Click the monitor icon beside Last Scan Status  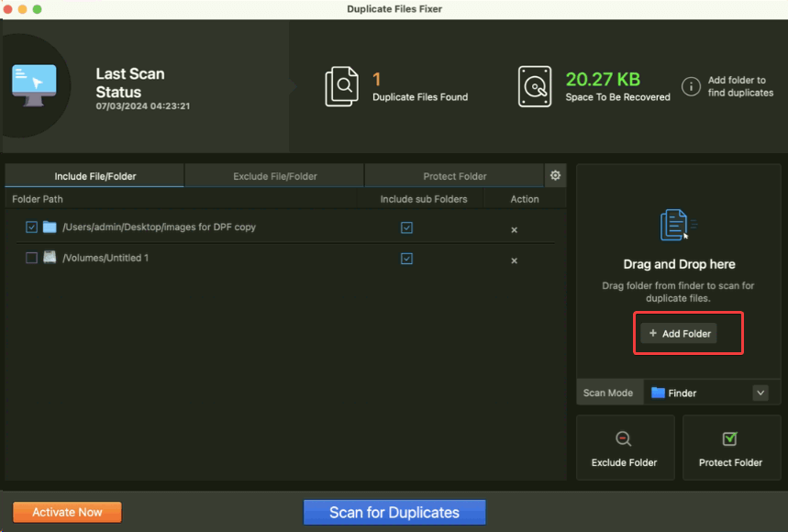(34, 85)
